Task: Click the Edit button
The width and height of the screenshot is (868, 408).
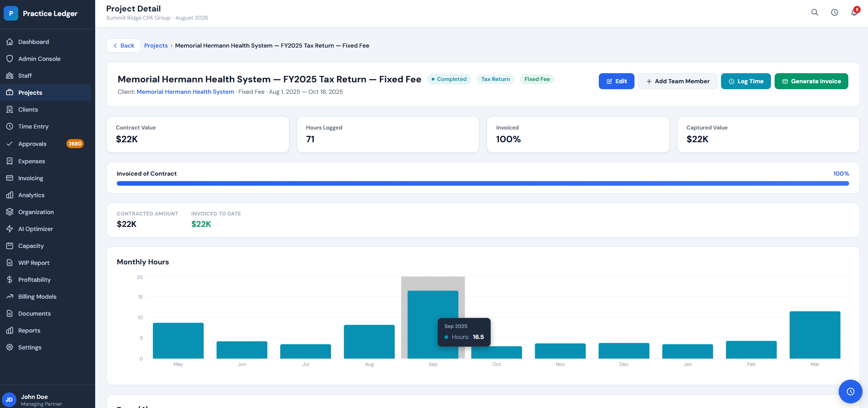Action: pos(616,81)
